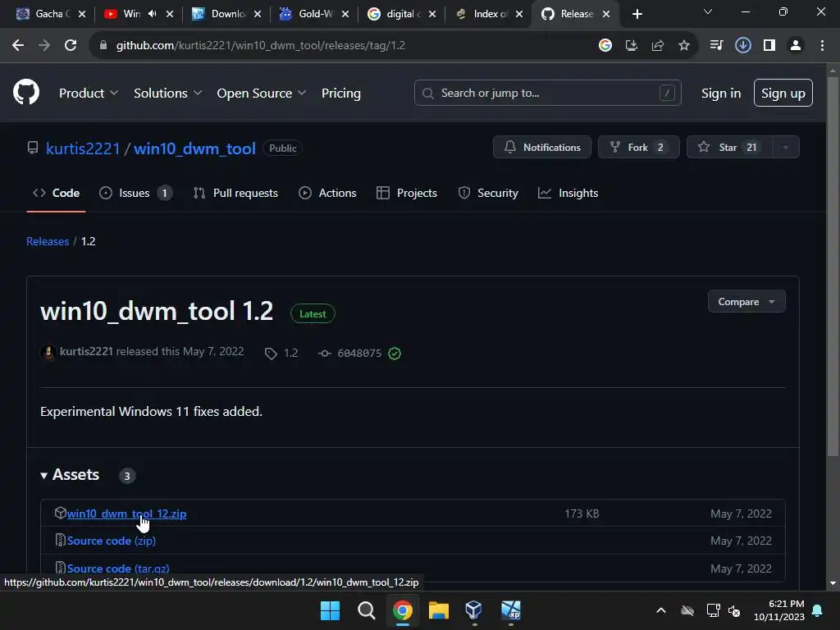Image resolution: width=840 pixels, height=630 pixels.
Task: Focus the Search or jump to field
Action: 547,93
